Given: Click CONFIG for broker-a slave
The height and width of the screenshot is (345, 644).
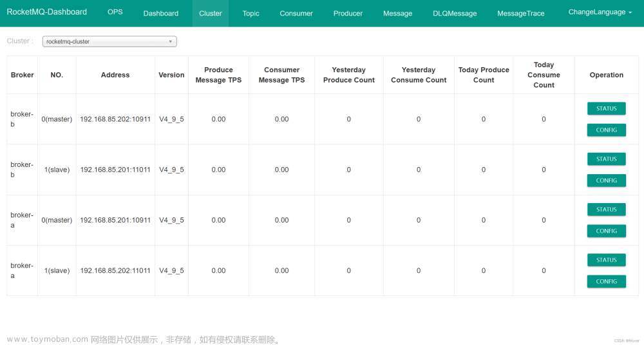Looking at the screenshot, I should pos(606,281).
